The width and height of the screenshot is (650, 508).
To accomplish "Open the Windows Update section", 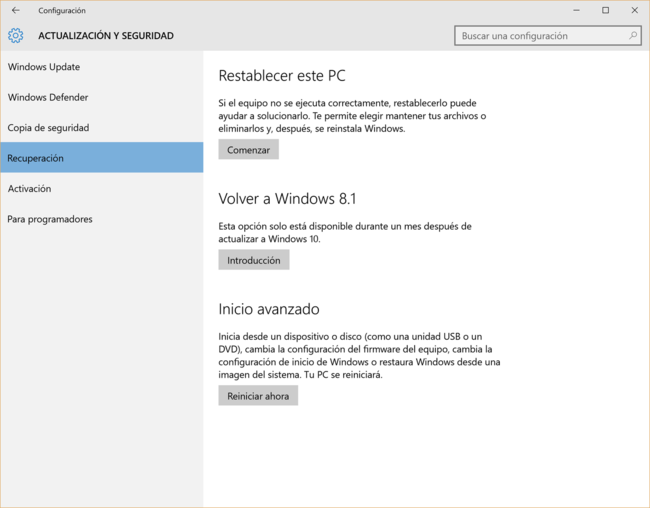I will click(x=44, y=67).
